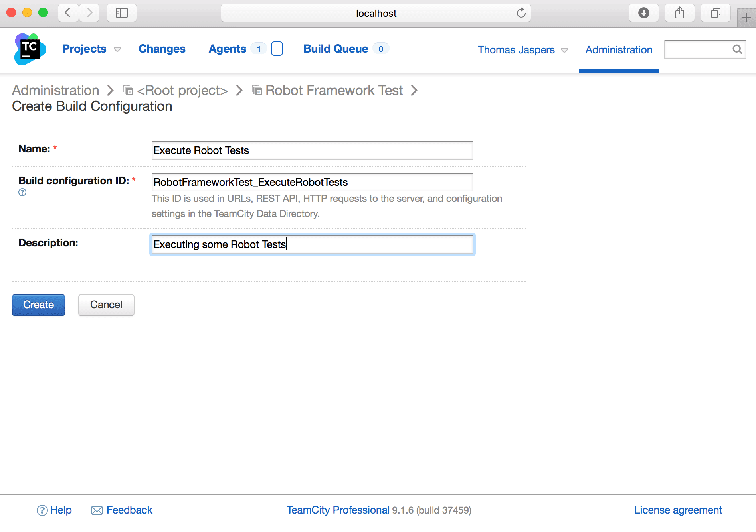Open the Build Queue page
This screenshot has height=532, width=756.
point(335,49)
